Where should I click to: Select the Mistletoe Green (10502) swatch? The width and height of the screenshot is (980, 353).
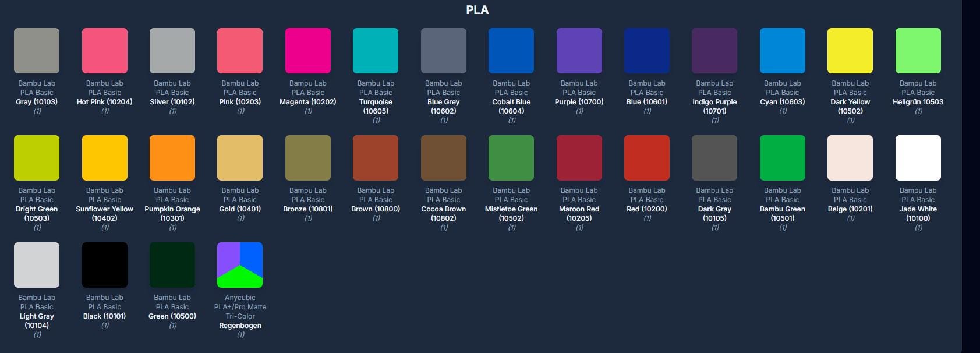click(511, 158)
